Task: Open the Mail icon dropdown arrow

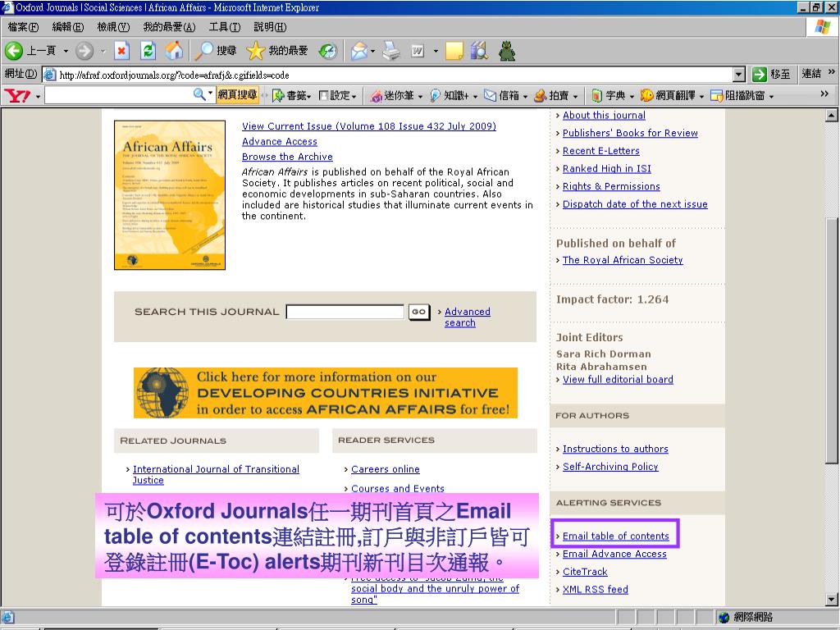Action: point(372,52)
